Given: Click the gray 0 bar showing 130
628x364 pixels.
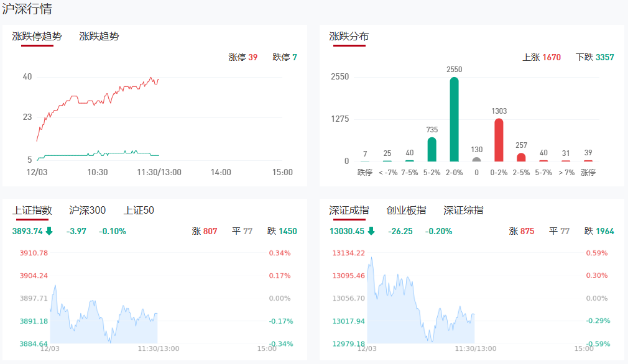Looking at the screenshot, I should [476, 159].
